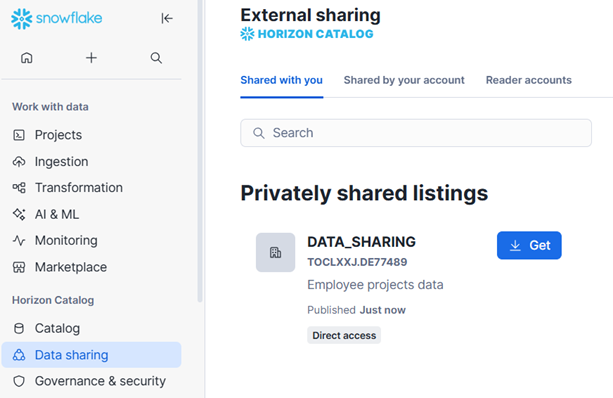Click the plus create icon
Viewport: 613px width, 398px height.
point(91,58)
